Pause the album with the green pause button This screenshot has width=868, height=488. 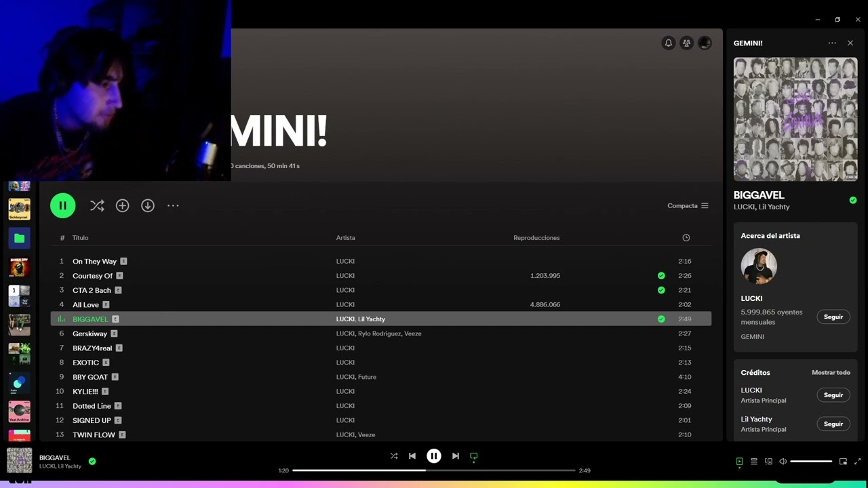pos(62,205)
